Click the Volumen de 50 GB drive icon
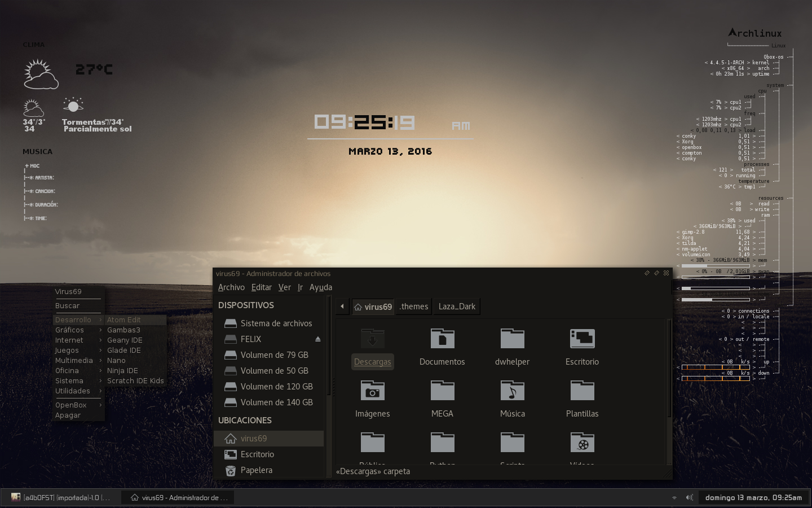812x508 pixels. point(230,371)
